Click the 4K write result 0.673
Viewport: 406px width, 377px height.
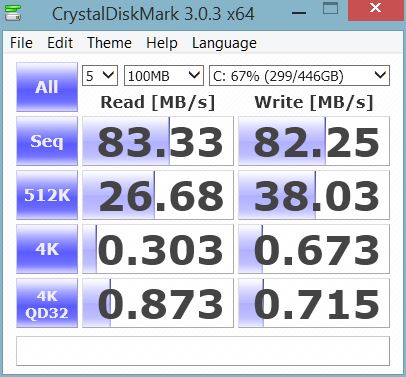pyautogui.click(x=314, y=249)
